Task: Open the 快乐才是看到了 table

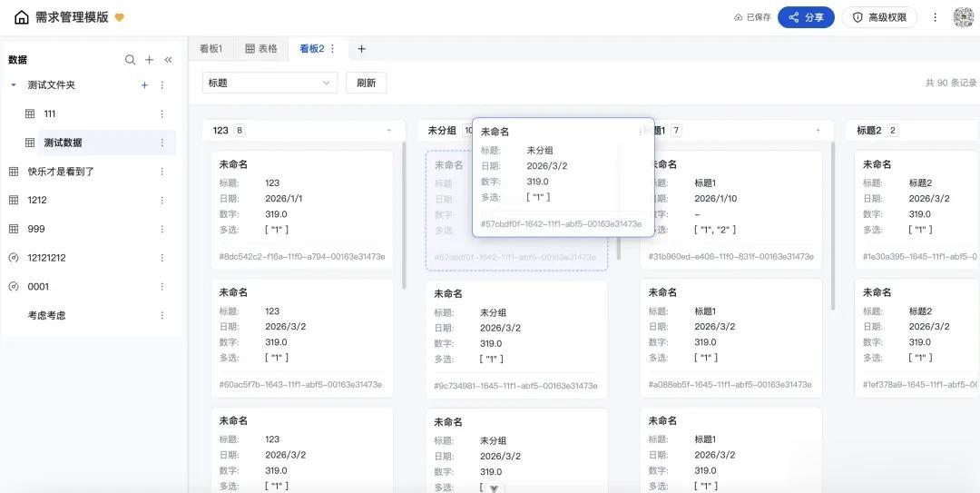Action: [61, 172]
